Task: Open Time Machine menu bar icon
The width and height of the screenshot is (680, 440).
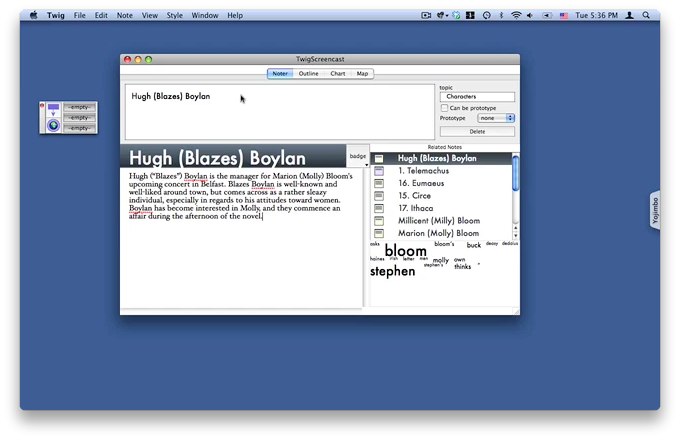Action: coord(487,15)
